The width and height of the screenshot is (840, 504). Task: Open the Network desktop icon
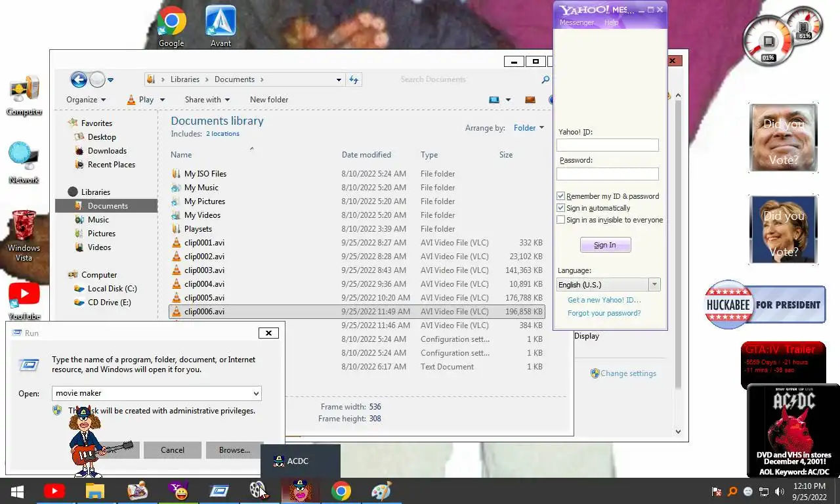24,163
